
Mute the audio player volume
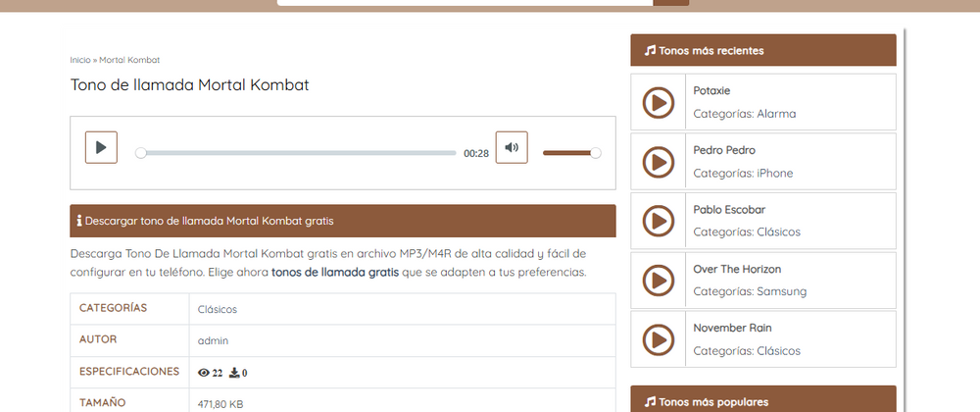(x=512, y=147)
